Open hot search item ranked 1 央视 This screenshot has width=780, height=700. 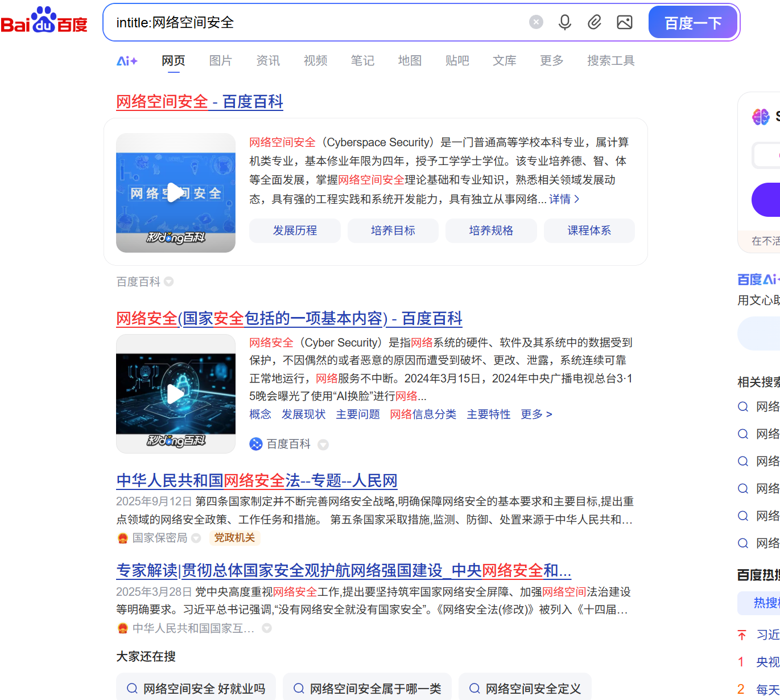click(x=759, y=662)
